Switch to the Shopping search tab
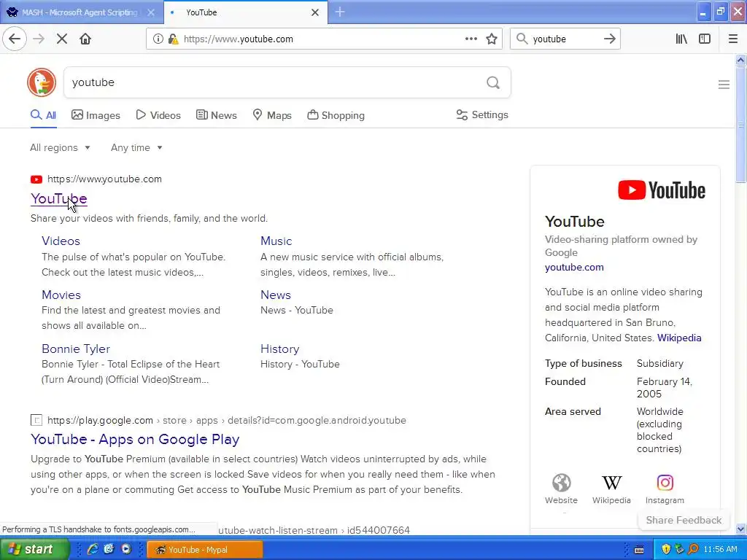The width and height of the screenshot is (747, 560). (336, 115)
